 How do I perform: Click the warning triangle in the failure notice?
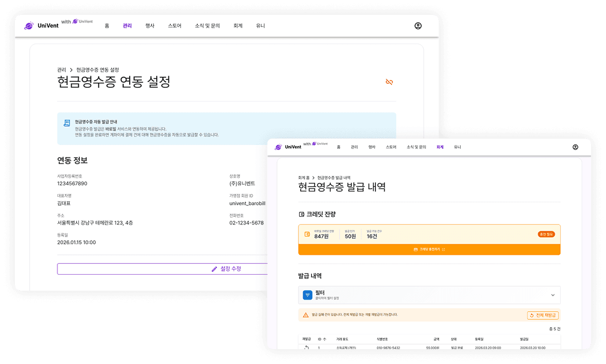tap(306, 314)
